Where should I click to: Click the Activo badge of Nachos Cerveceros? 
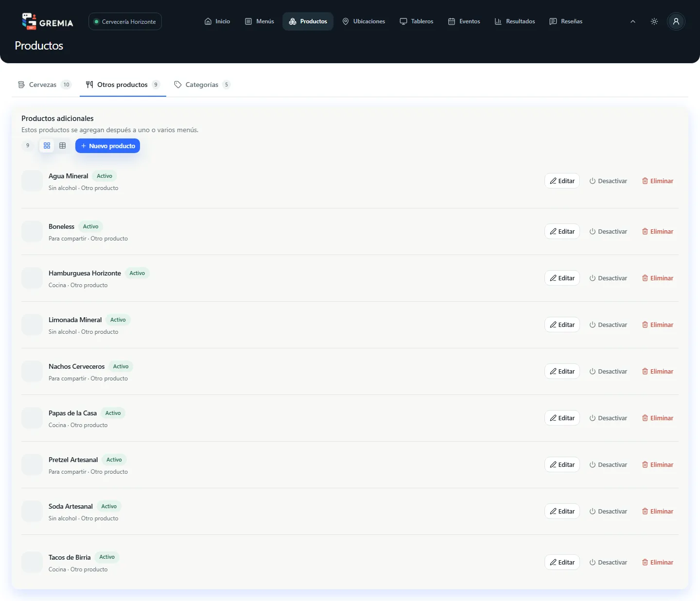tap(121, 366)
